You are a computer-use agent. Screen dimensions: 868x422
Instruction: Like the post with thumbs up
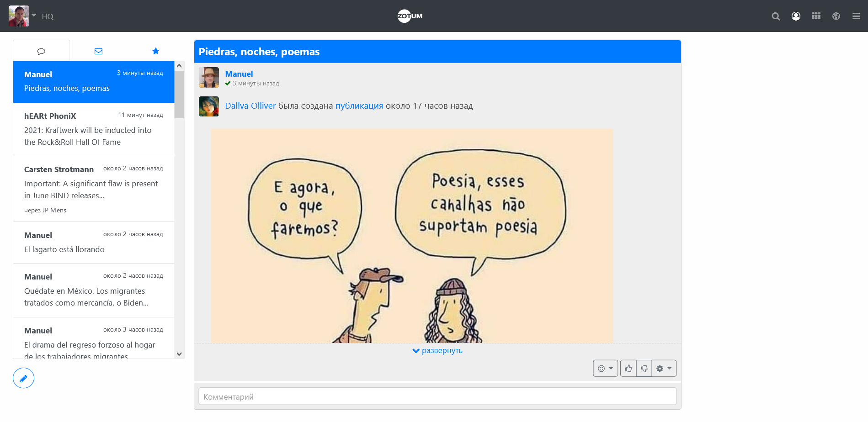tap(628, 368)
